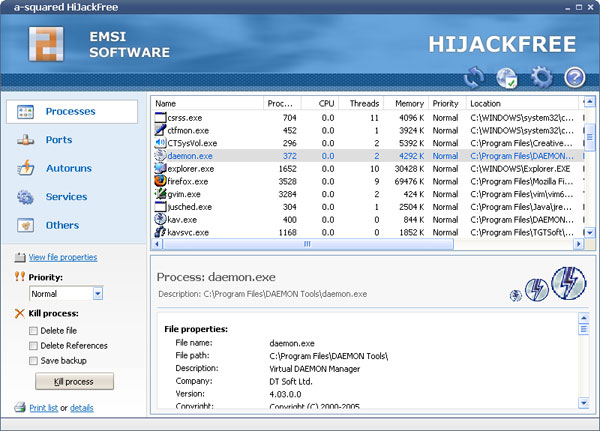600x431 pixels.
Task: Click the refresh arrows icon in the header
Action: 474,77
